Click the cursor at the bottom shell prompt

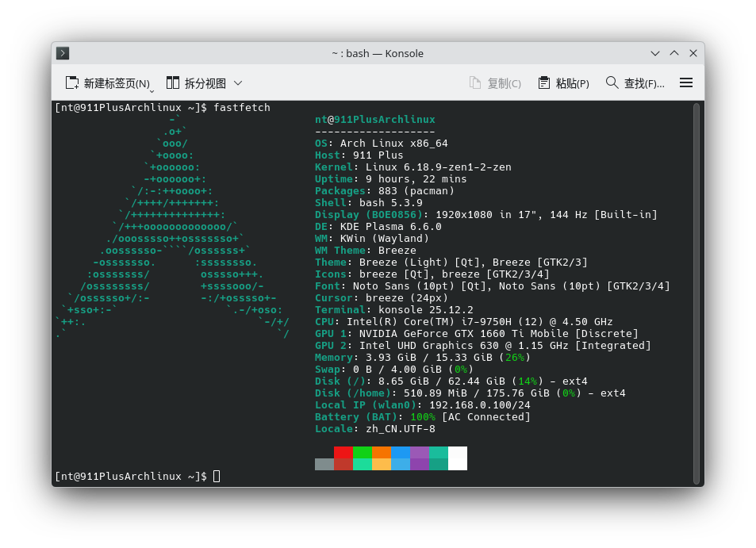click(x=217, y=476)
